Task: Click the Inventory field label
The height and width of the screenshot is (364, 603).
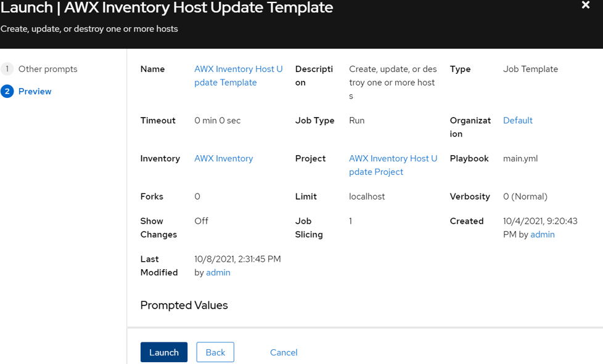Action: [160, 158]
